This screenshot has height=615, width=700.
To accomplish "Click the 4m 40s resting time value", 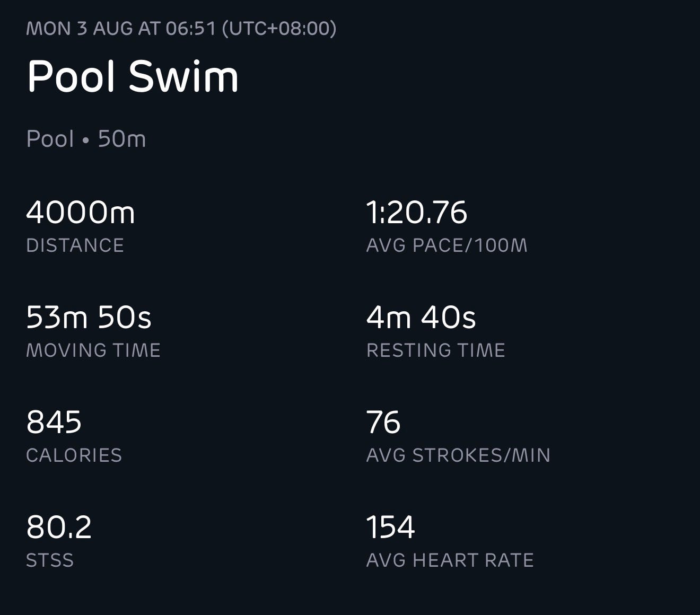I will [x=421, y=317].
